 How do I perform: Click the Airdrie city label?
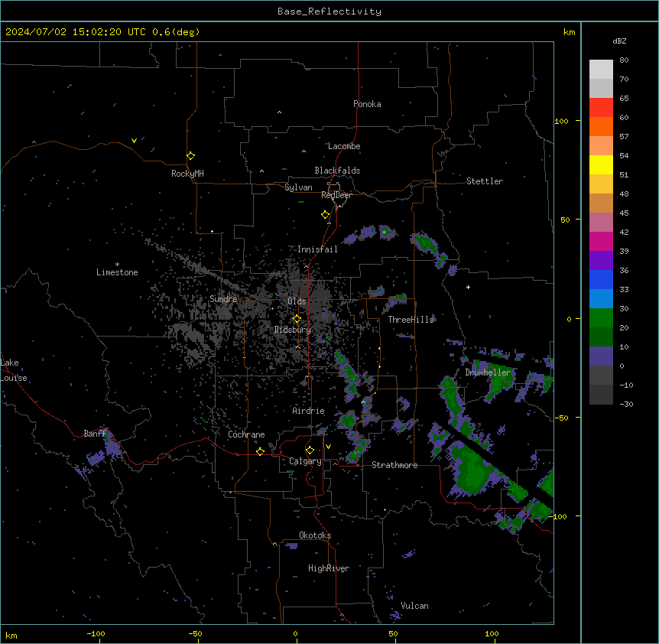point(308,411)
